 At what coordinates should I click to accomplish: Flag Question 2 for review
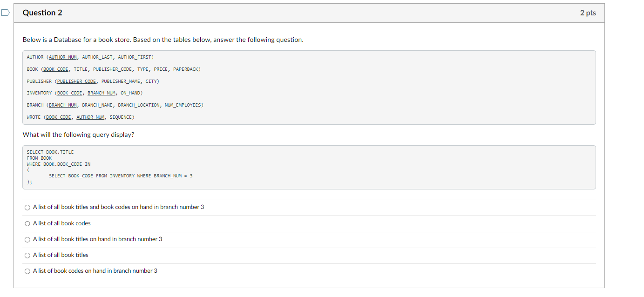tap(5, 13)
